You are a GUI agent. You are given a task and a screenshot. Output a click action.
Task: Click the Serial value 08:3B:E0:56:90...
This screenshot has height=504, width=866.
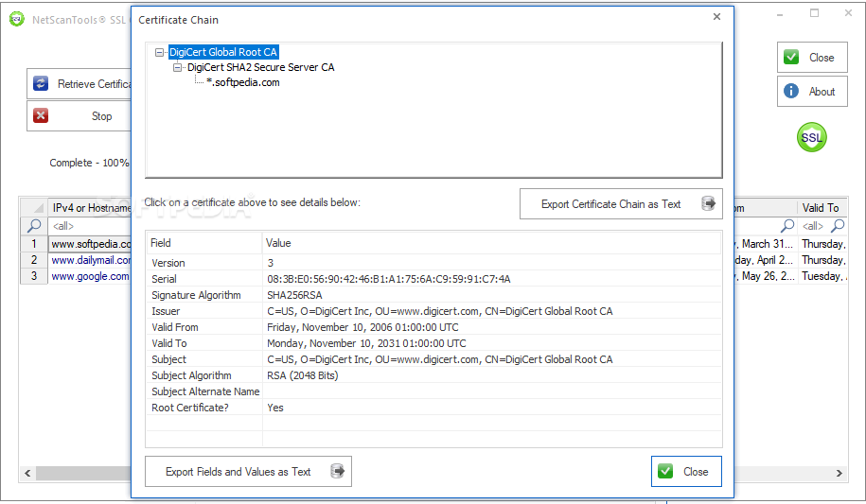point(389,279)
